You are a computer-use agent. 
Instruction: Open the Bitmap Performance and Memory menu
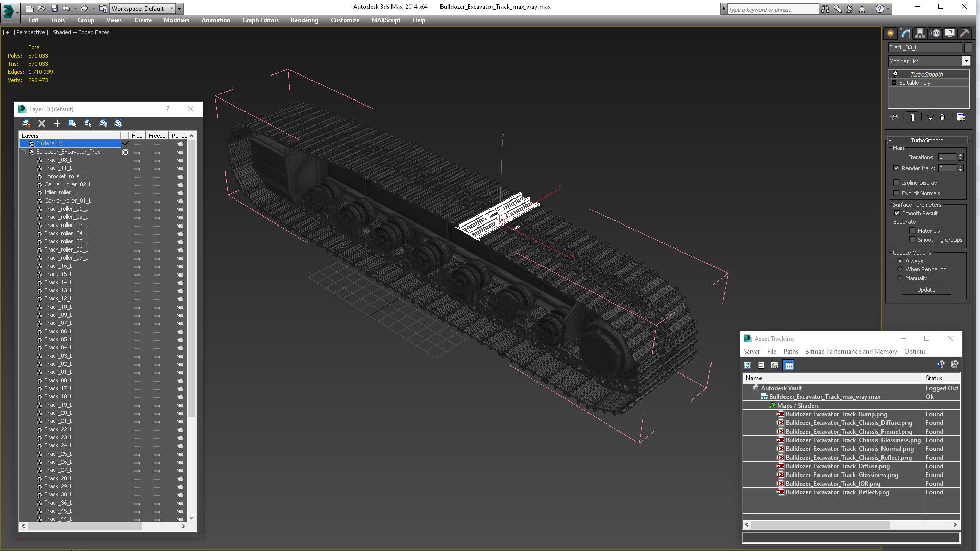pos(851,352)
